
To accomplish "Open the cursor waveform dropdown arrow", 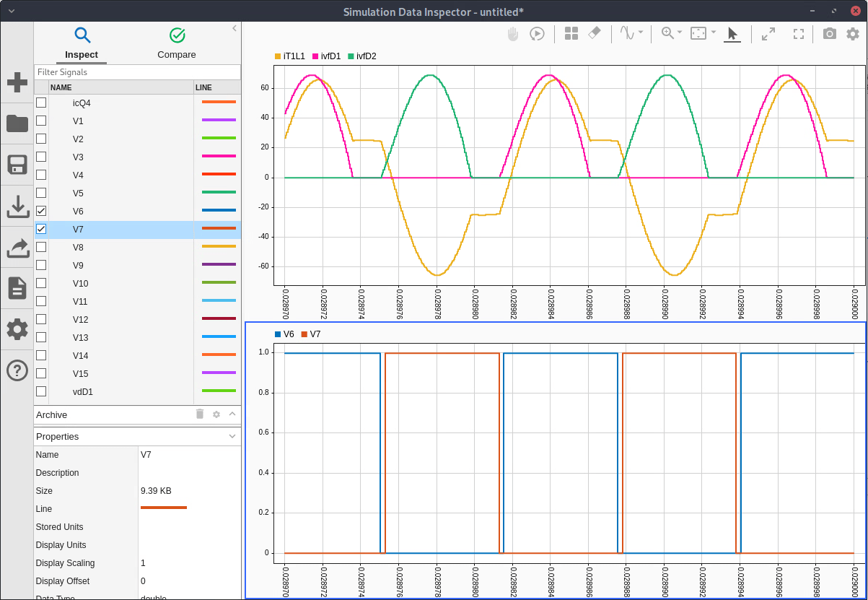I will pyautogui.click(x=641, y=33).
